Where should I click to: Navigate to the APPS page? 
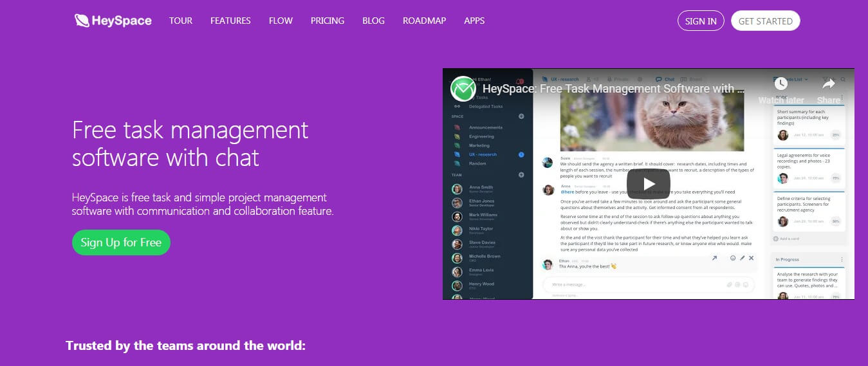[x=474, y=21]
